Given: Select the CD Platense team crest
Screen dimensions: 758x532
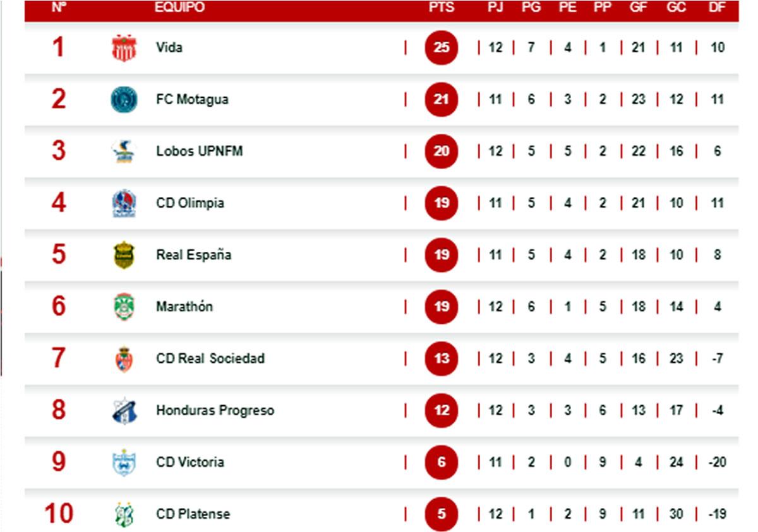Looking at the screenshot, I should 124,514.
